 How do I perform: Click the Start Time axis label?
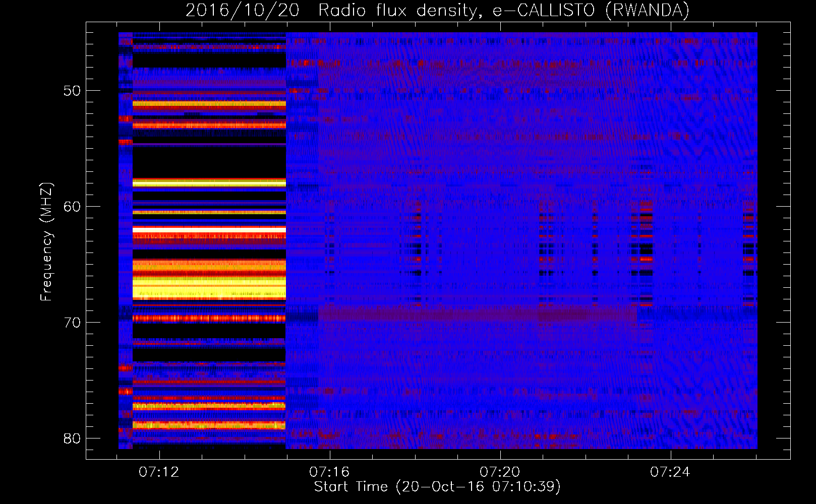click(x=437, y=487)
